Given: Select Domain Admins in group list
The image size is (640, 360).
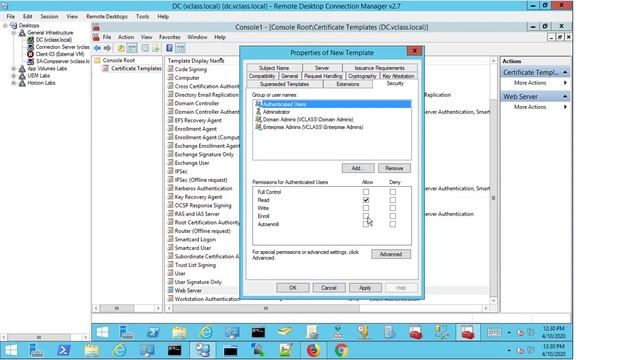Looking at the screenshot, I should tap(308, 119).
